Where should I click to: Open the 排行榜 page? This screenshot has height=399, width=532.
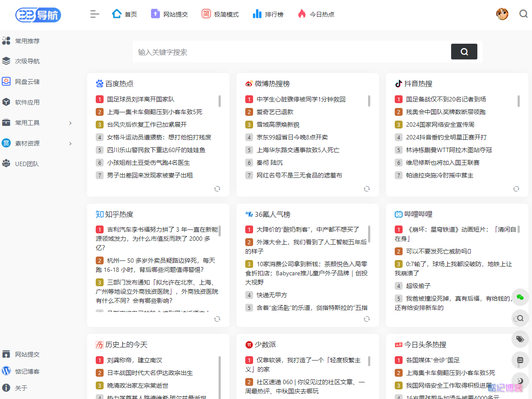(268, 14)
